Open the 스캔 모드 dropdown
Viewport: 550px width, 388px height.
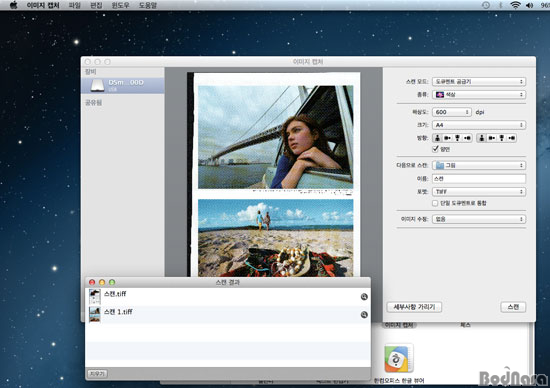pos(479,81)
